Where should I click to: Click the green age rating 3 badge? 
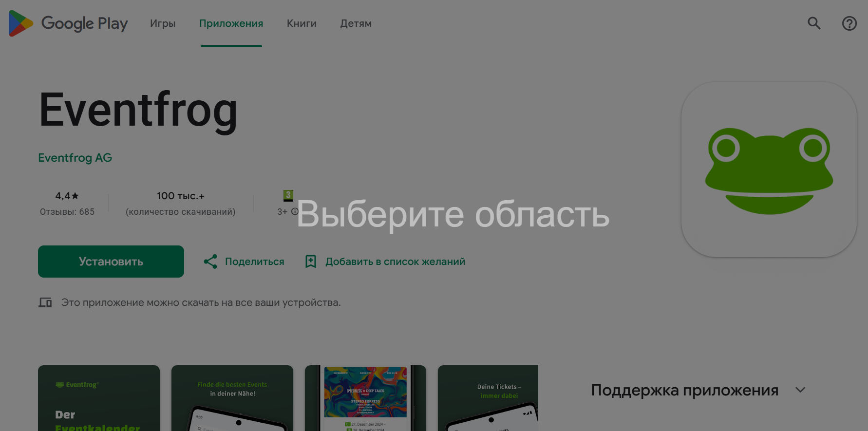(288, 195)
